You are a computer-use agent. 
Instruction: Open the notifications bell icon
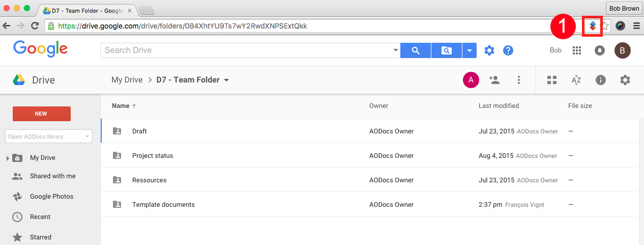(600, 50)
